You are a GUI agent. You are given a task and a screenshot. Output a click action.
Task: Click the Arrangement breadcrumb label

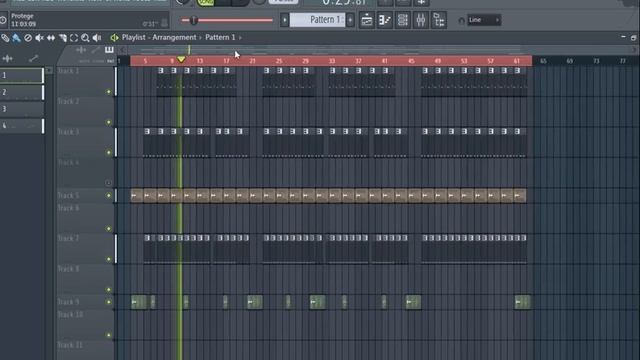[x=174, y=38]
